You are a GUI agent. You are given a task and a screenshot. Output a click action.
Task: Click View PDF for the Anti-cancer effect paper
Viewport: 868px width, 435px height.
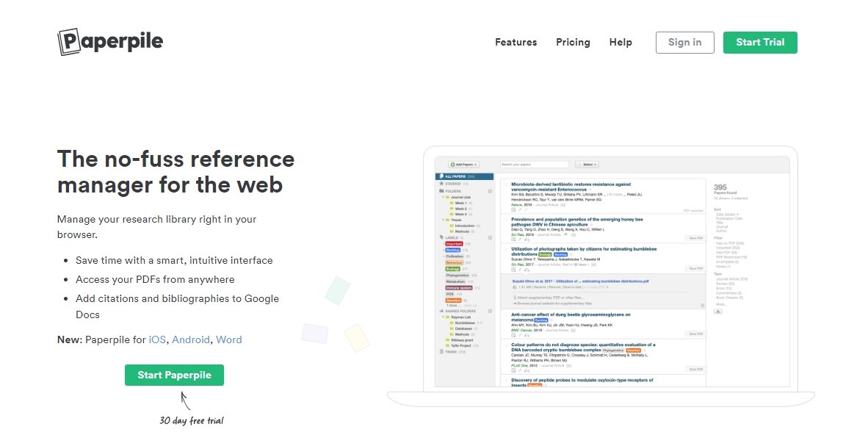point(696,334)
